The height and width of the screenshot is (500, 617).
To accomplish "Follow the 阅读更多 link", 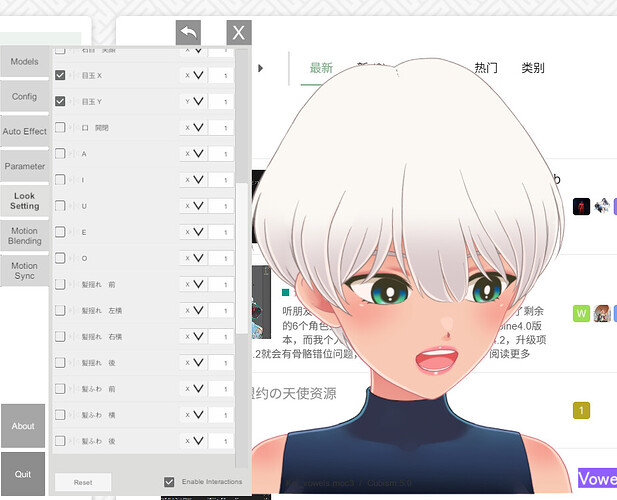I will [x=510, y=354].
